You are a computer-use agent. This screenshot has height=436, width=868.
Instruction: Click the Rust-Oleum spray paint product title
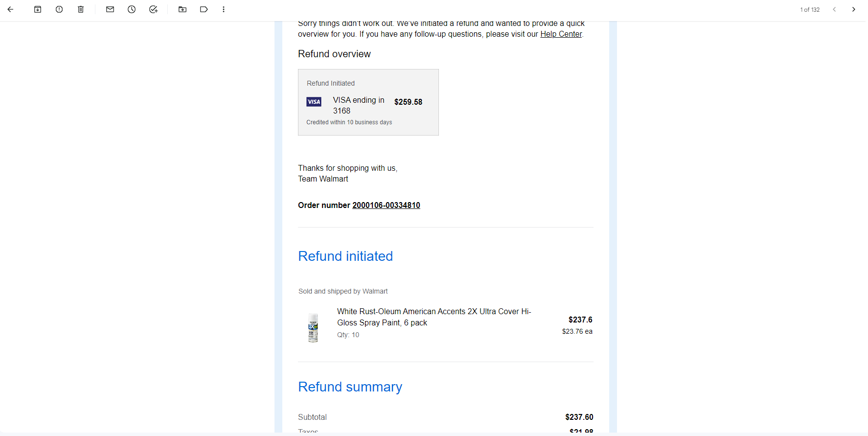click(x=434, y=317)
